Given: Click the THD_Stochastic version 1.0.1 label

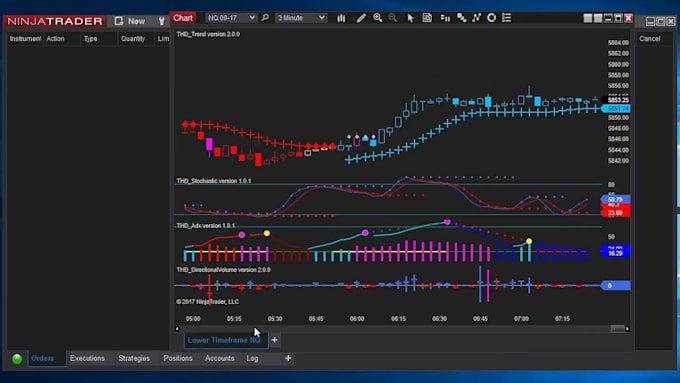Looking at the screenshot, I should tap(214, 181).
